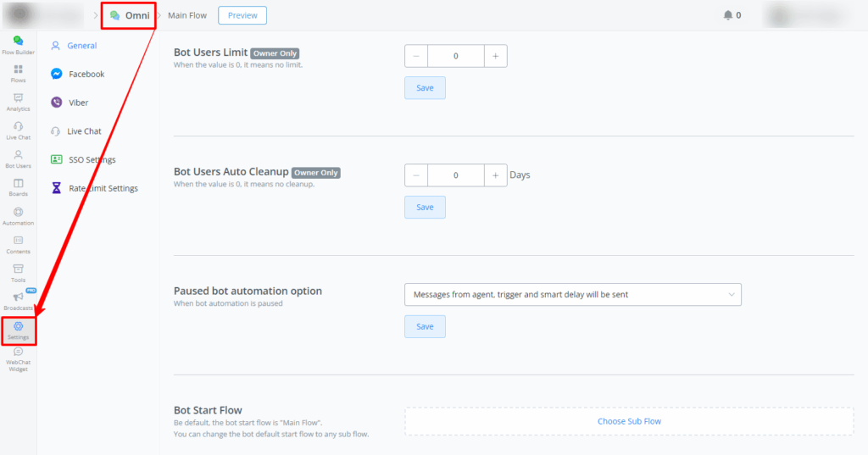Open the SSO Settings tab

(x=91, y=159)
